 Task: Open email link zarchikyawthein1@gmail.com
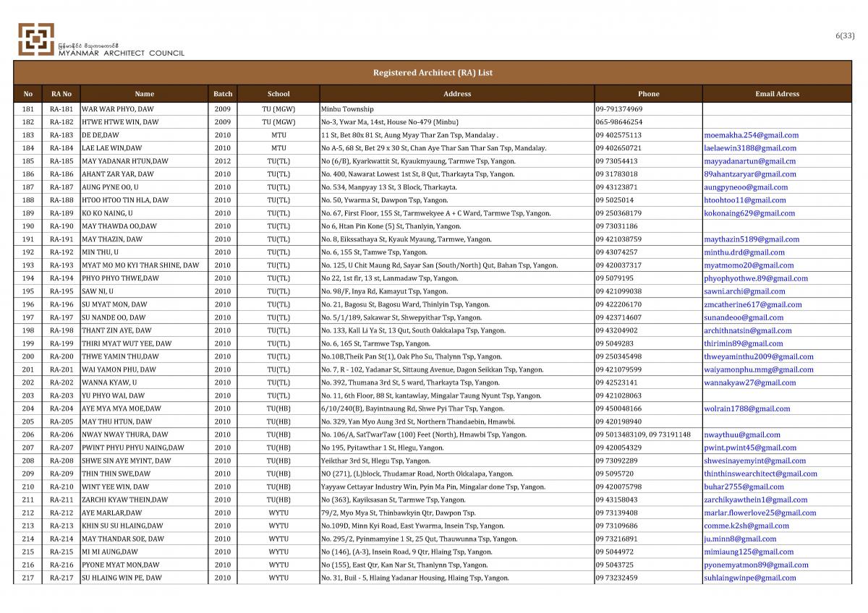pyautogui.click(x=755, y=500)
